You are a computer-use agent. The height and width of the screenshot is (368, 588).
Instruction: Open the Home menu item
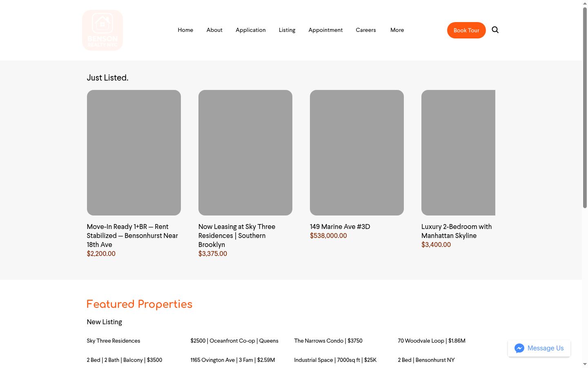(185, 30)
